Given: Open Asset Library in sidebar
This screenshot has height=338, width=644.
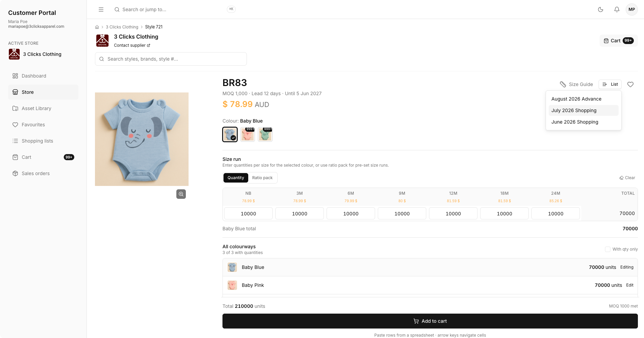Looking at the screenshot, I should click(x=43, y=108).
